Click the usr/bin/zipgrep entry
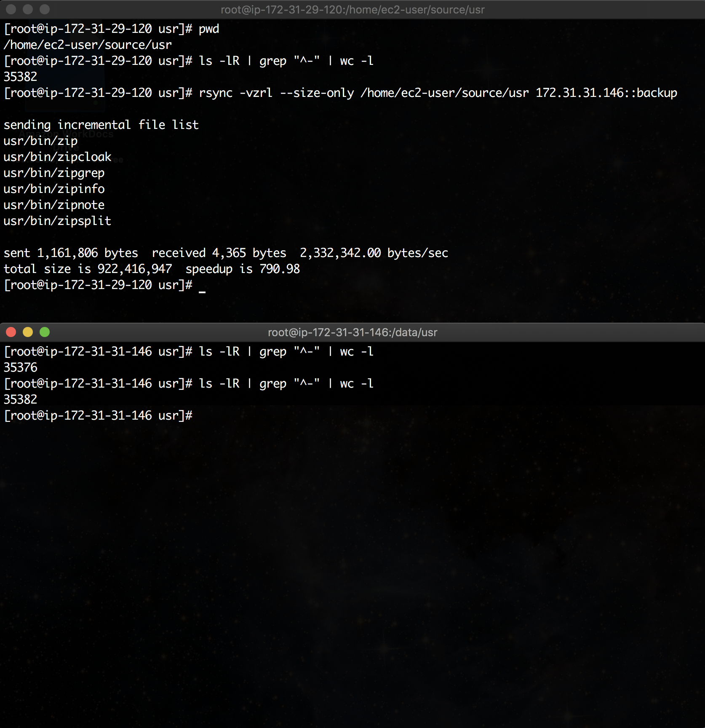 54,173
